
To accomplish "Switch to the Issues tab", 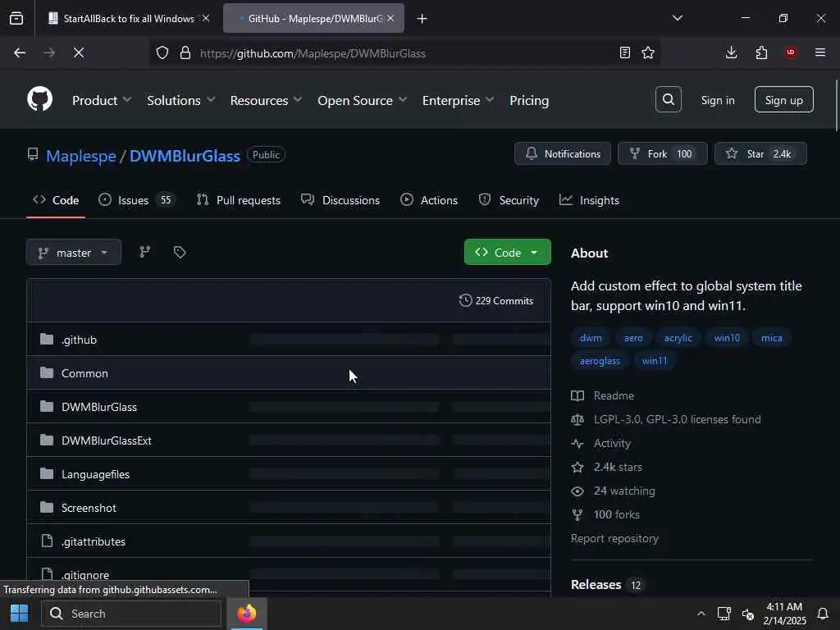I will pos(137,200).
